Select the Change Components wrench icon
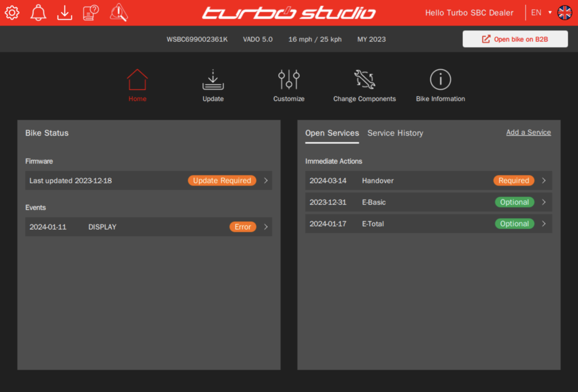Screen dimensions: 578x392 (364, 80)
